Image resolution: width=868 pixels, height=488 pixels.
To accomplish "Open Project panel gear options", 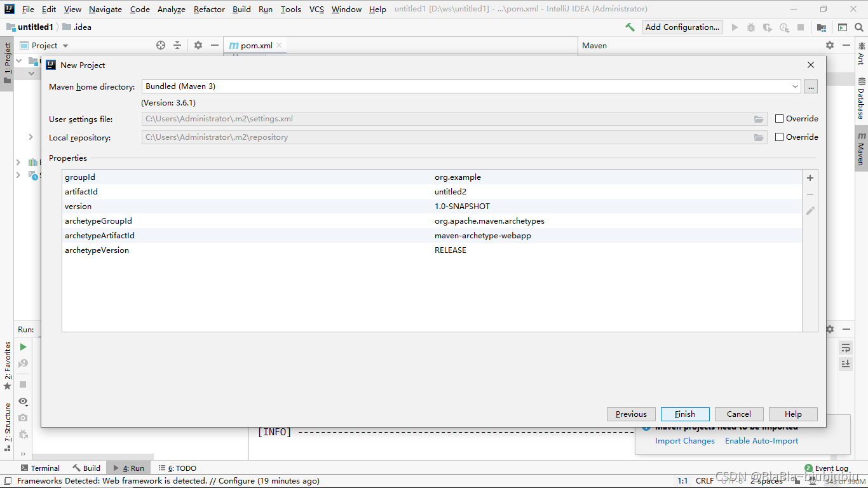I will pos(198,45).
